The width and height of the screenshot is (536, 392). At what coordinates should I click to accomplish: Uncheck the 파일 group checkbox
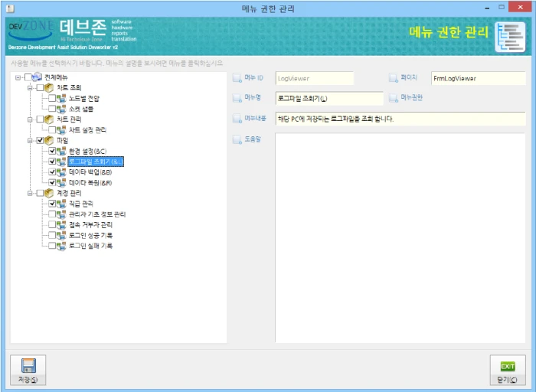(x=40, y=140)
